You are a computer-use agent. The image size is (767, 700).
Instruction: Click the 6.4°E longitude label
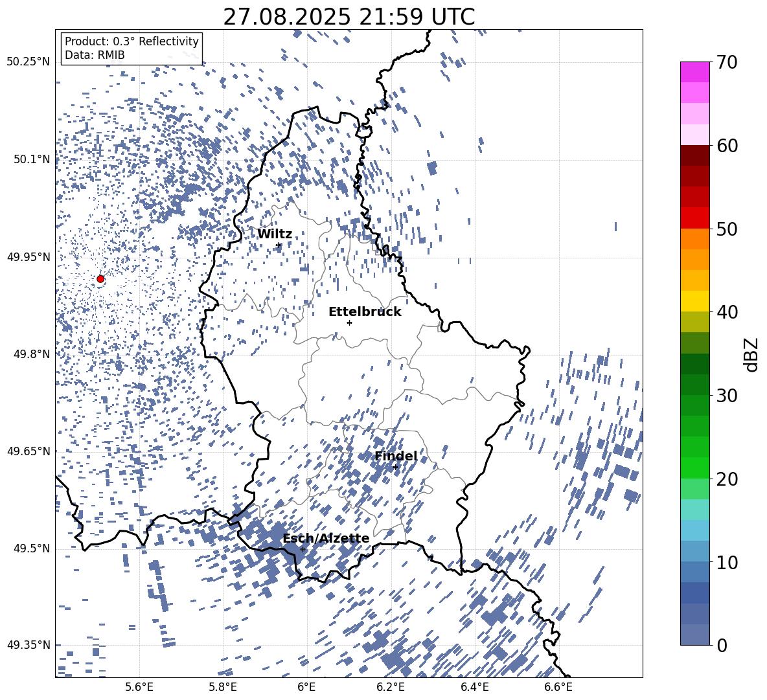pos(475,687)
